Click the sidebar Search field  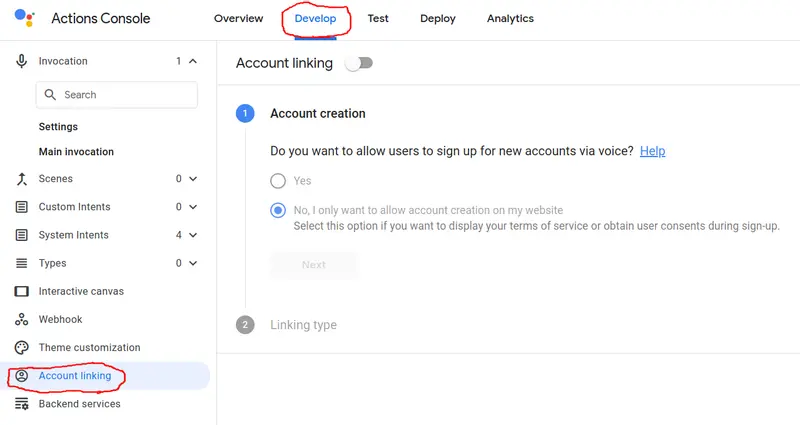pos(117,95)
